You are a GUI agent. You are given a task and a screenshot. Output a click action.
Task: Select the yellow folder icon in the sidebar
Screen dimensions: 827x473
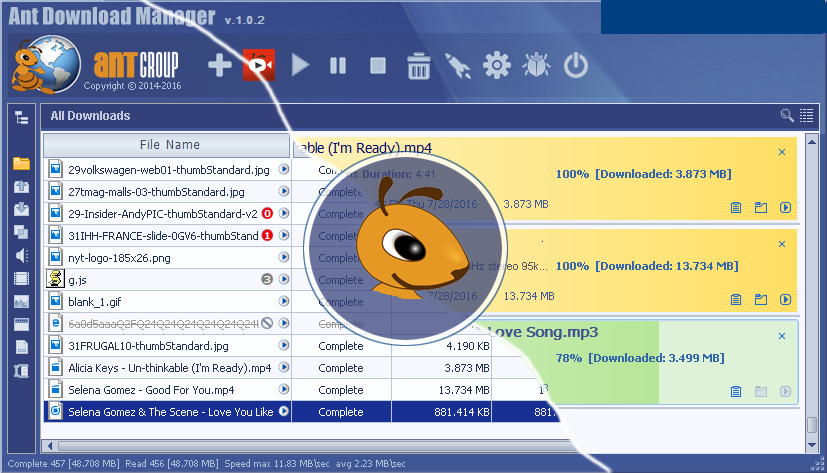(x=22, y=163)
